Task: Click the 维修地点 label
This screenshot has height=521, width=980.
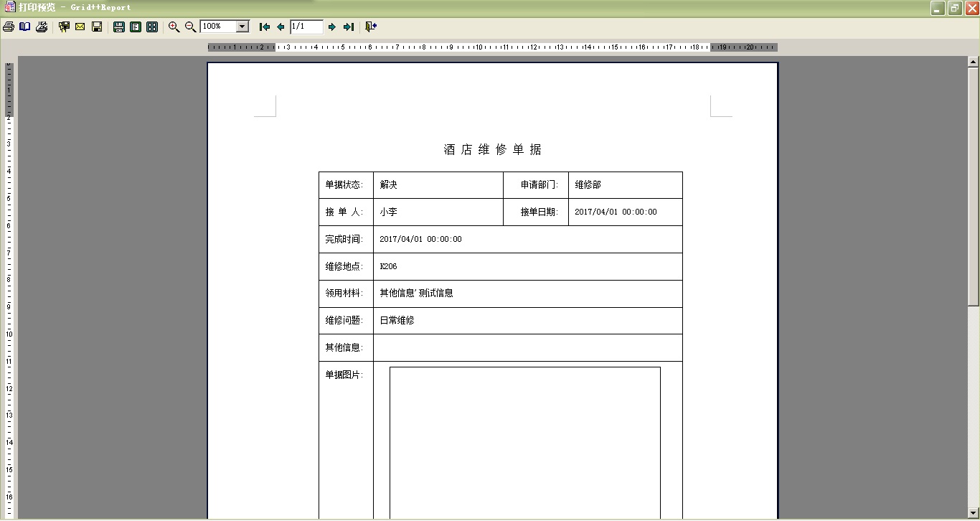Action: (x=344, y=267)
